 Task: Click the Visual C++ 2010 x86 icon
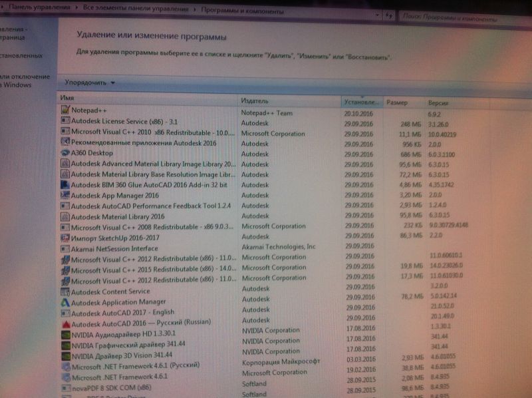click(65, 131)
